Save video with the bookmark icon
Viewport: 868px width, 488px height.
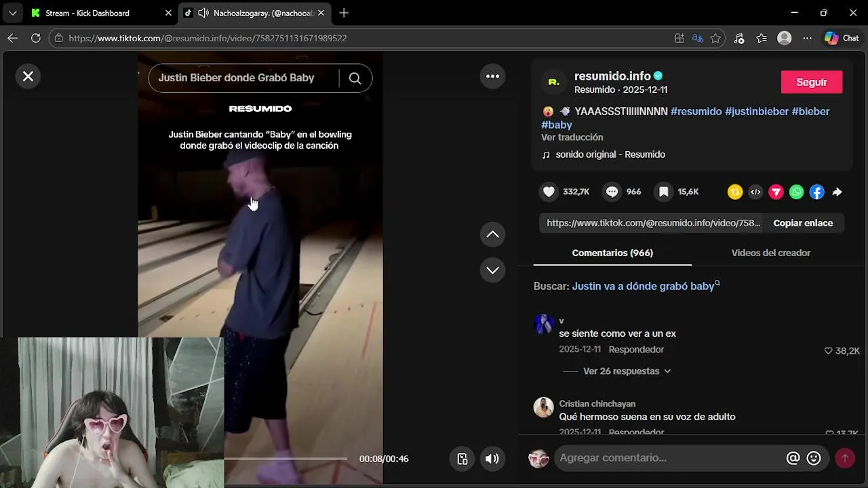(x=664, y=192)
